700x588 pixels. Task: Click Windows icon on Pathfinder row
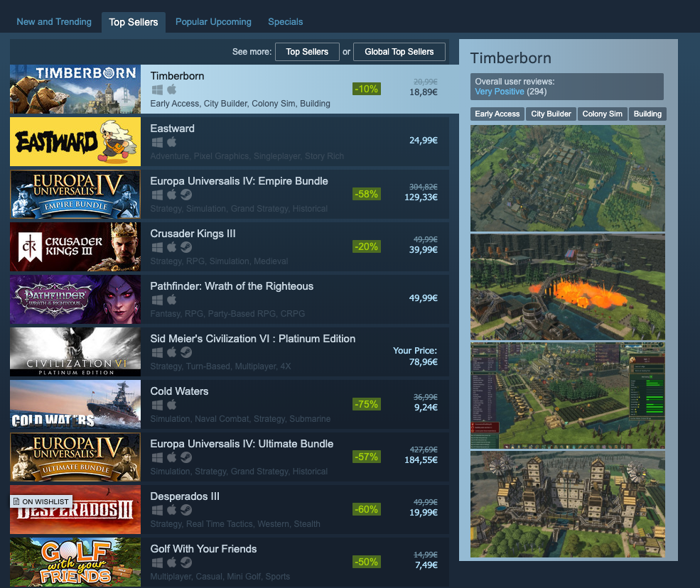point(157,300)
